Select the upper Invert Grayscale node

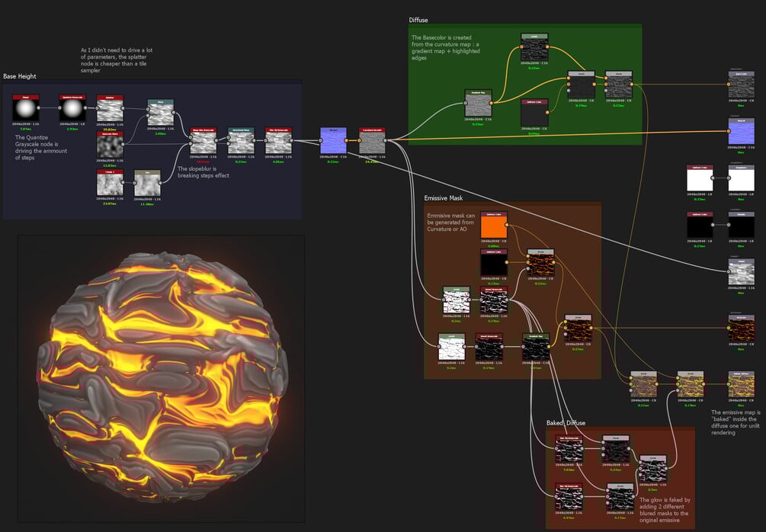click(494, 300)
